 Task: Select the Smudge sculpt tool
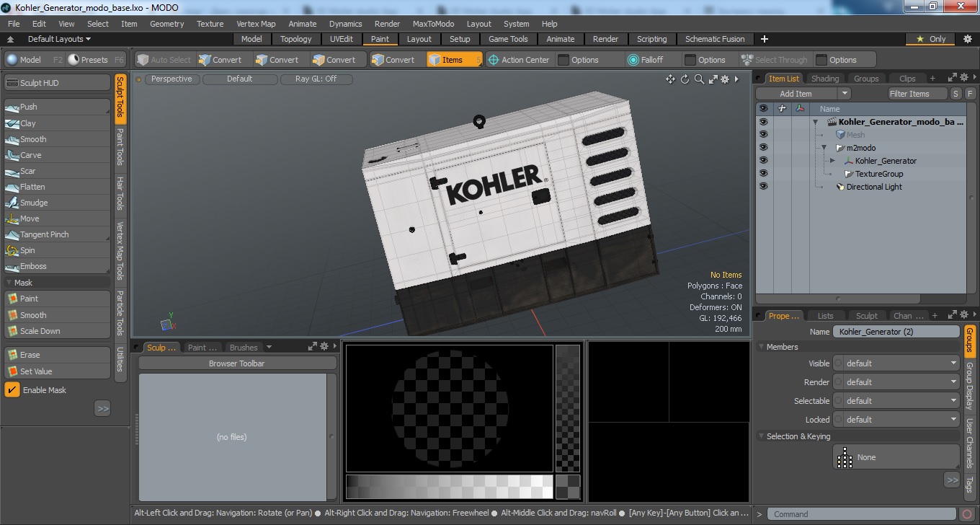[x=58, y=203]
